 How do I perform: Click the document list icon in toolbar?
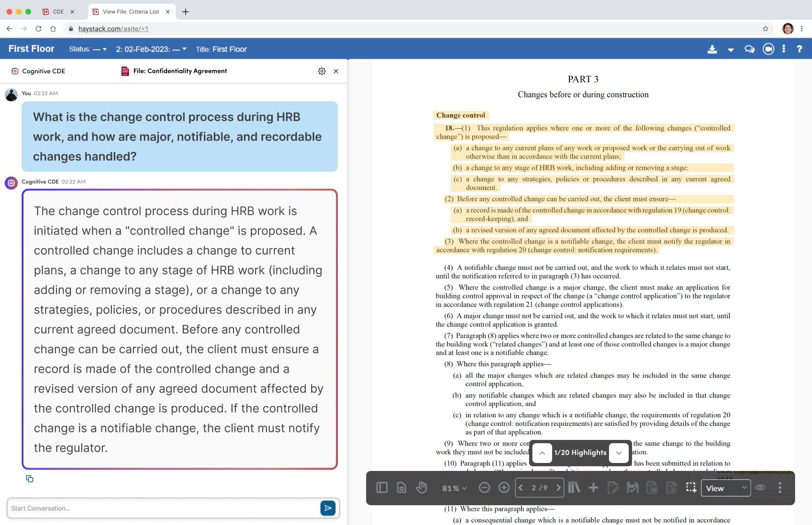click(652, 488)
